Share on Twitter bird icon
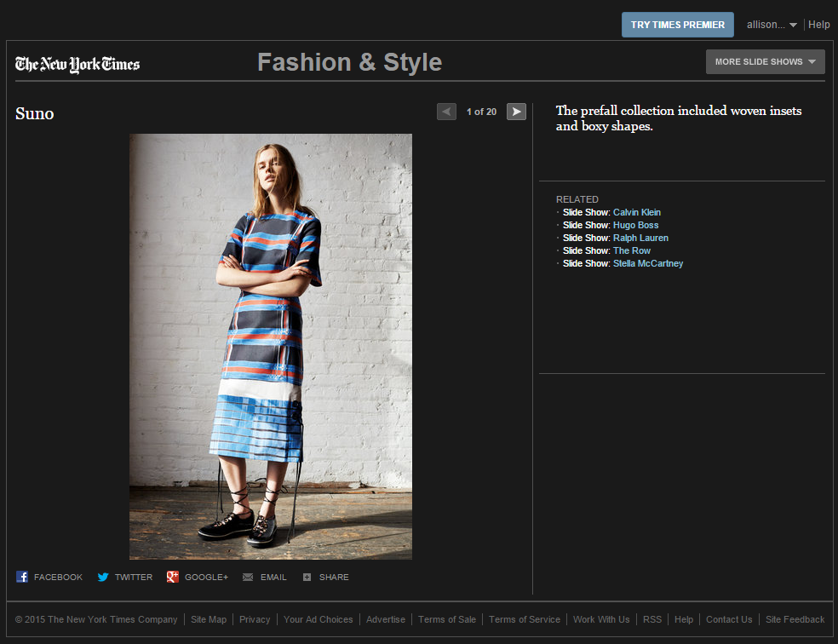838x644 pixels. (x=103, y=578)
